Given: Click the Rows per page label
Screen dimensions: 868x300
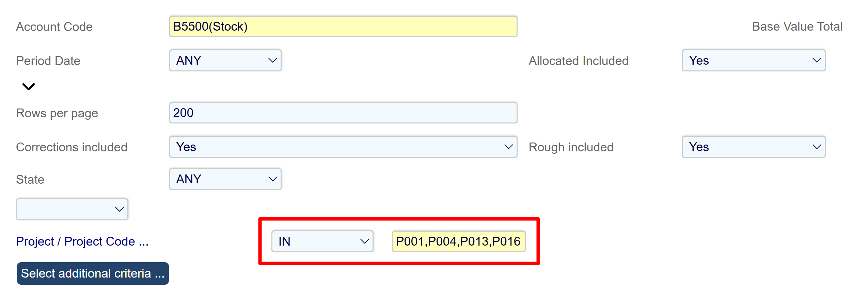Looking at the screenshot, I should [57, 113].
